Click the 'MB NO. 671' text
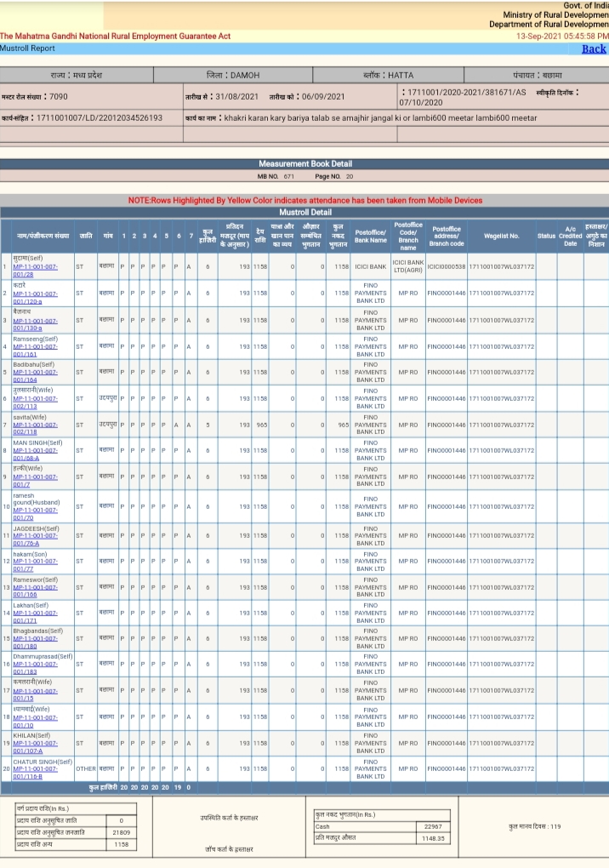 click(276, 177)
